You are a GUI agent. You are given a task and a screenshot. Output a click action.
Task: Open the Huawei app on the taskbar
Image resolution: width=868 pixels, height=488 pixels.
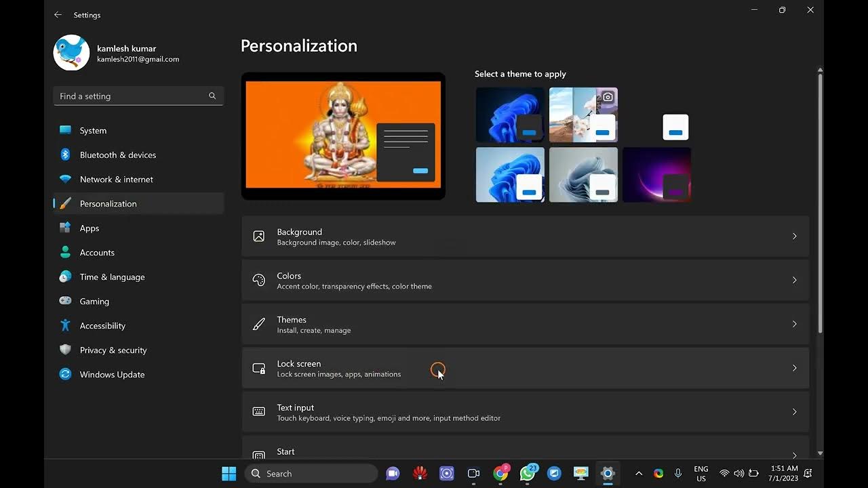point(420,474)
